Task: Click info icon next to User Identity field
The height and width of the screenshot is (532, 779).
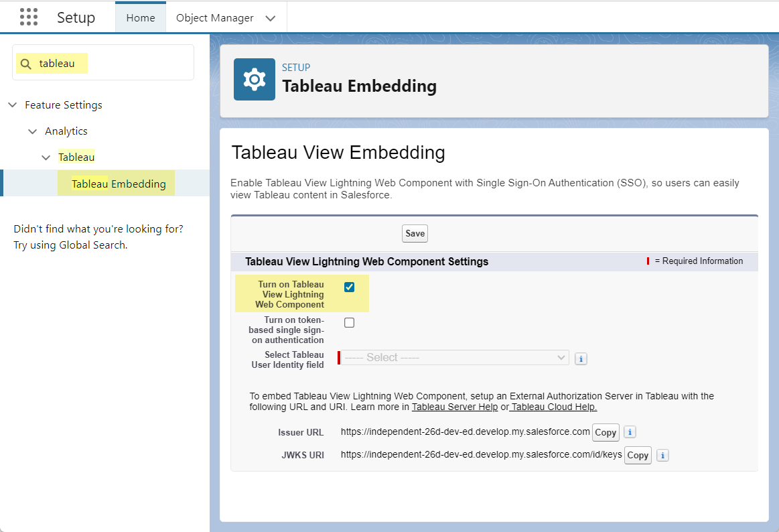Action: [581, 358]
